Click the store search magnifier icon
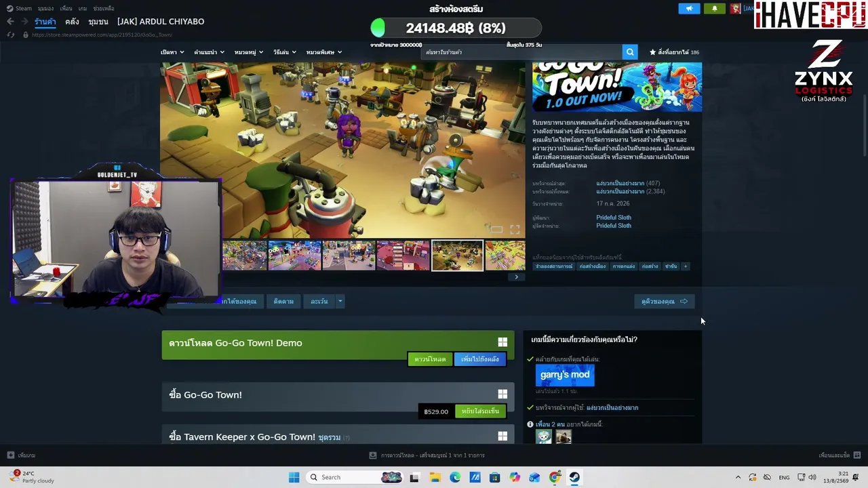 630,52
